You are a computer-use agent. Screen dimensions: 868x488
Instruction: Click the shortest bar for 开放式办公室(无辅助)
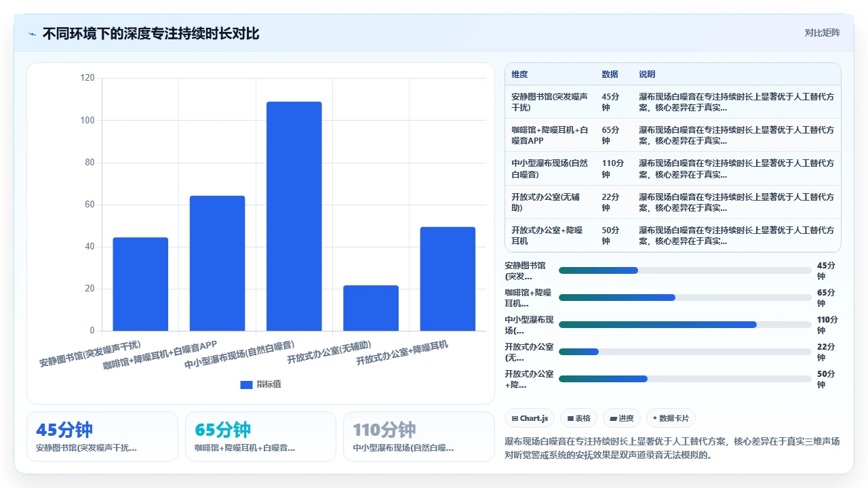(x=371, y=308)
